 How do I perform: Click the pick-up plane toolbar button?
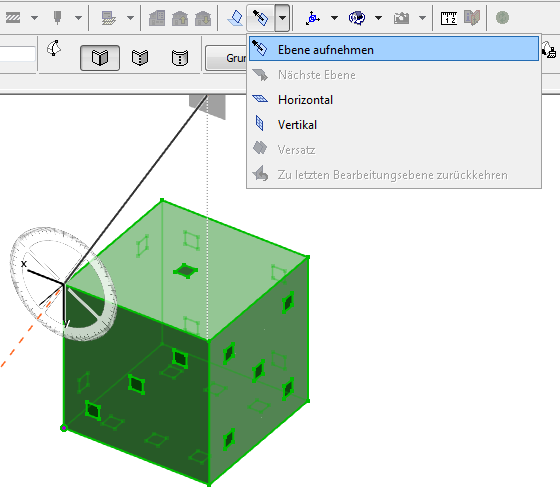tap(260, 18)
